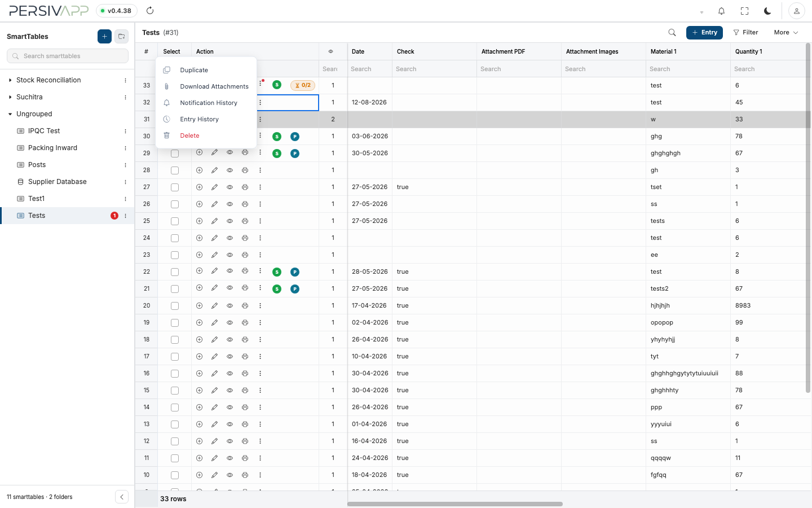Image resolution: width=812 pixels, height=508 pixels.
Task: Select the checkbox for row 29
Action: click(x=175, y=154)
